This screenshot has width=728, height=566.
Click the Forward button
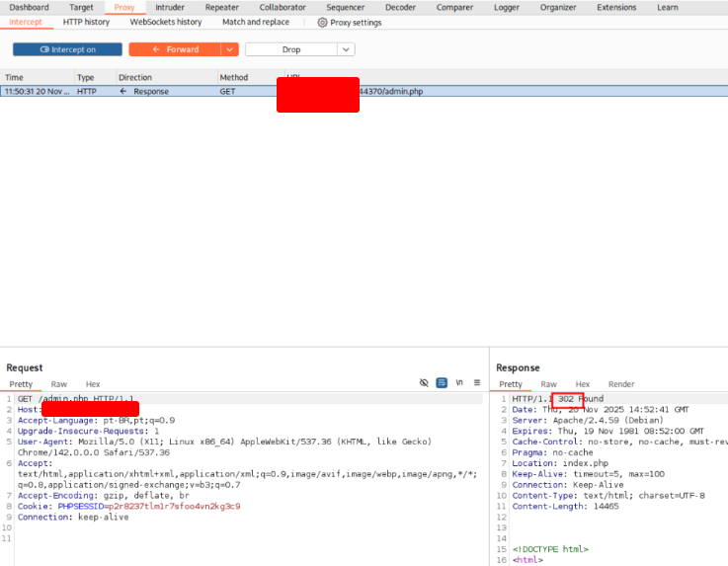tap(175, 49)
